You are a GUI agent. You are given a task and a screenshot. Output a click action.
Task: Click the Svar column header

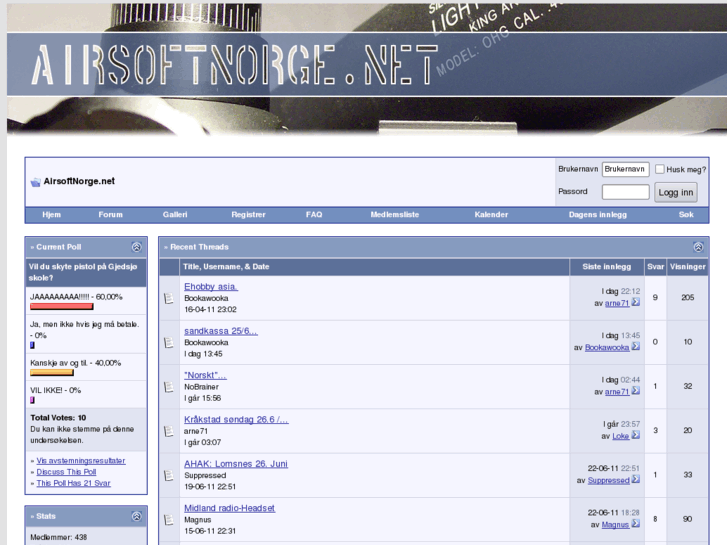pos(656,267)
